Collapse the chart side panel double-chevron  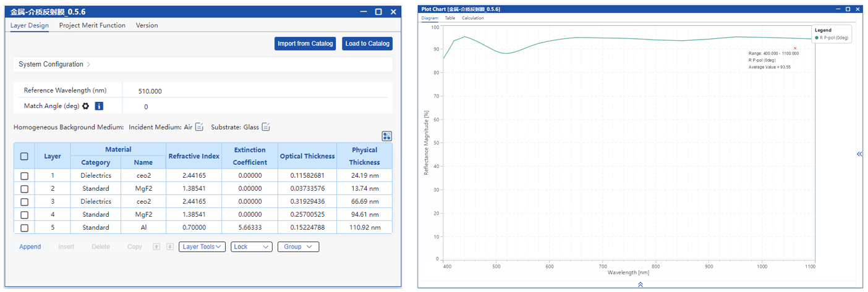(x=859, y=154)
